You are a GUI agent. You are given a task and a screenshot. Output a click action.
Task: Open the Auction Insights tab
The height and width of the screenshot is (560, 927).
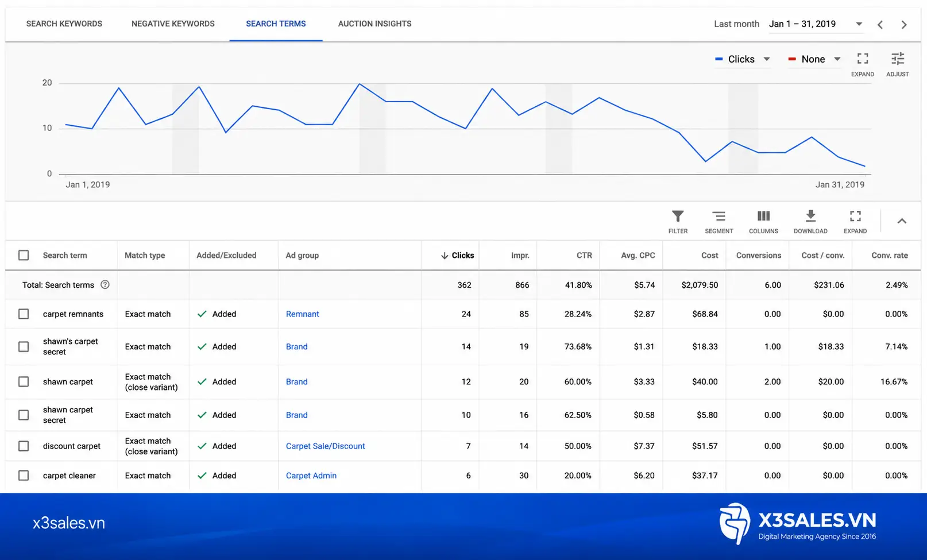pyautogui.click(x=374, y=24)
